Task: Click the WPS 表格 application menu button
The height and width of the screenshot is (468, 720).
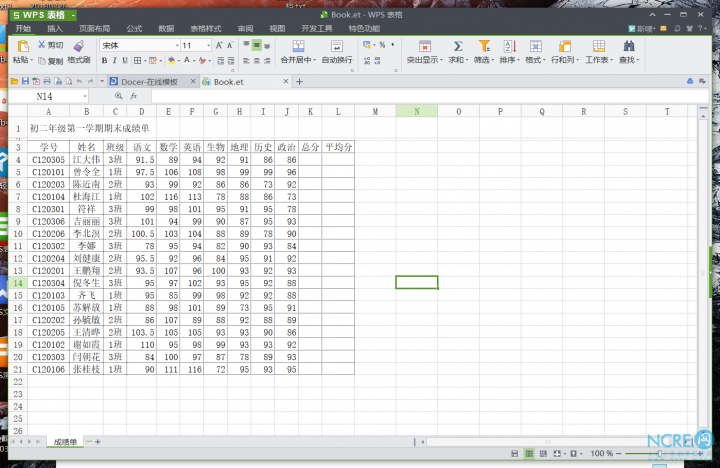Action: 43,15
